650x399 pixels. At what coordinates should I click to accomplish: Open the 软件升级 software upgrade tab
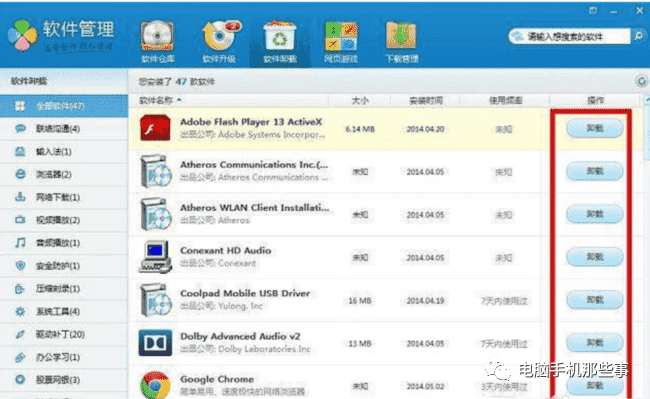[x=219, y=42]
